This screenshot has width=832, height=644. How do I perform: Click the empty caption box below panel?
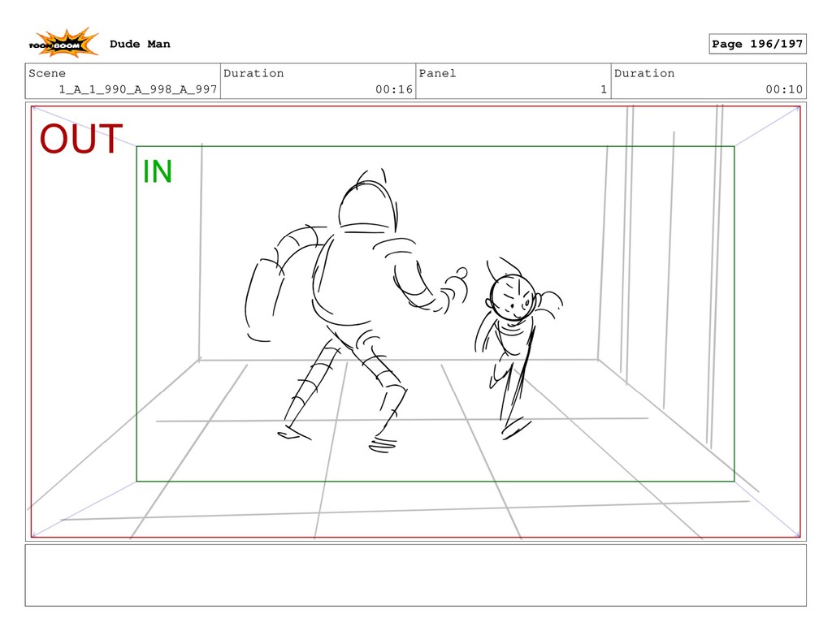click(x=415, y=575)
